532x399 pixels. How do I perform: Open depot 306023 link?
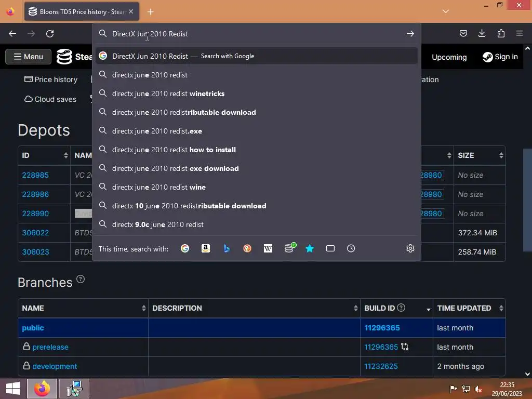click(x=35, y=252)
